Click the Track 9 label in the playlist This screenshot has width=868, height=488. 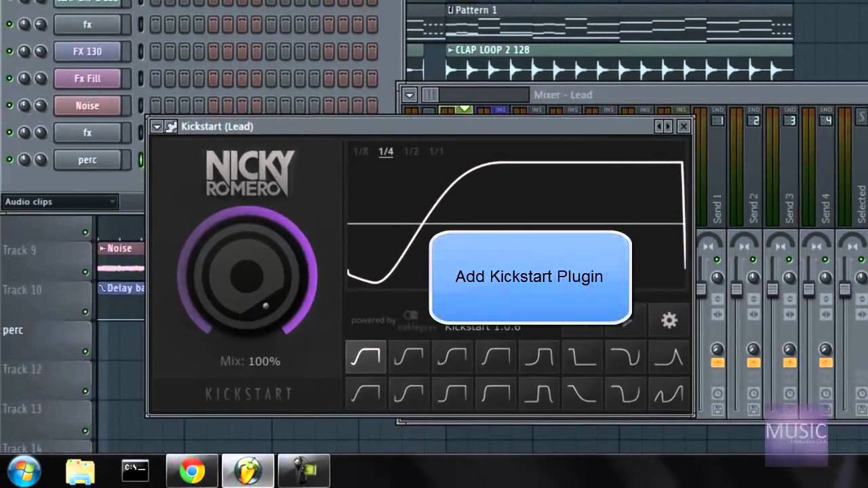(x=19, y=250)
